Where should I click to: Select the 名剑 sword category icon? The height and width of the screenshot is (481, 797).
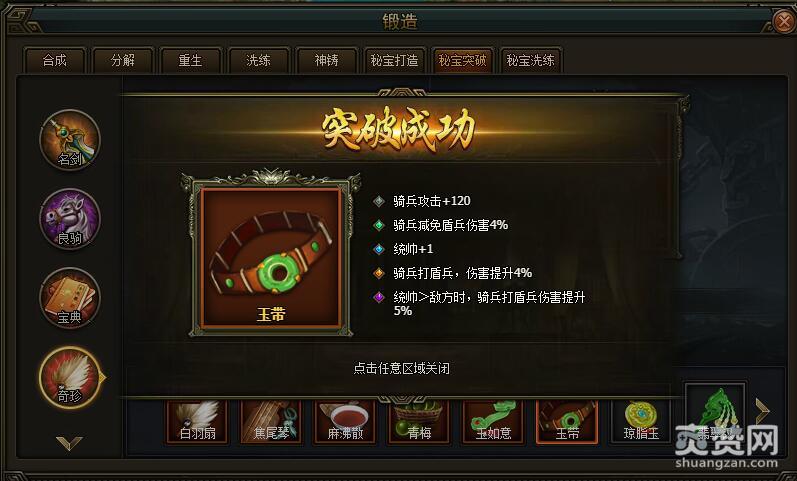click(x=70, y=140)
